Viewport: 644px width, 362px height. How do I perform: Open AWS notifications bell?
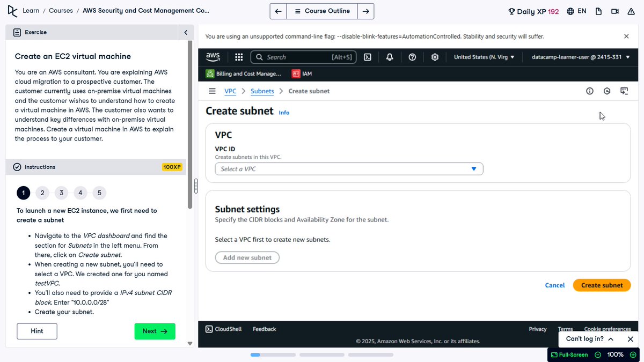pos(390,57)
